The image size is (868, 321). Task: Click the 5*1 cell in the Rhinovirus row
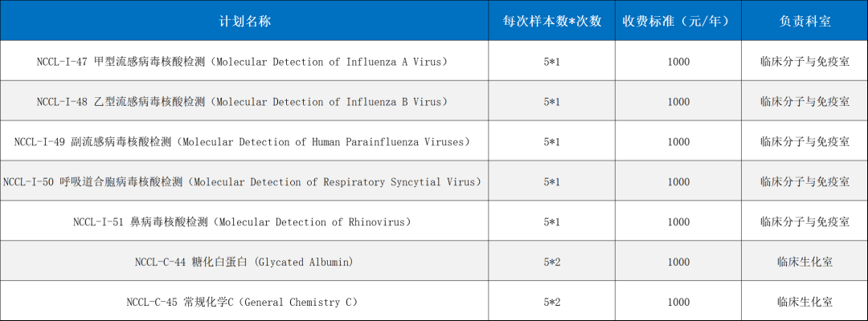pyautogui.click(x=551, y=222)
